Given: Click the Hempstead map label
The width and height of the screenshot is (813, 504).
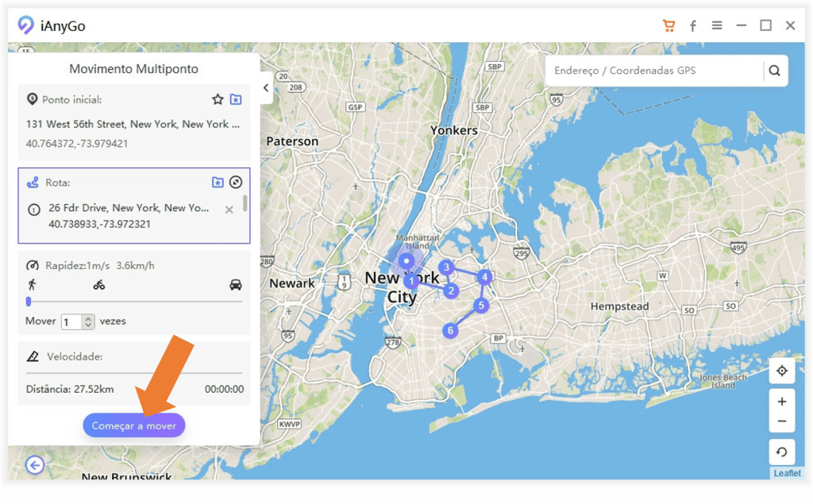Looking at the screenshot, I should pos(619,306).
